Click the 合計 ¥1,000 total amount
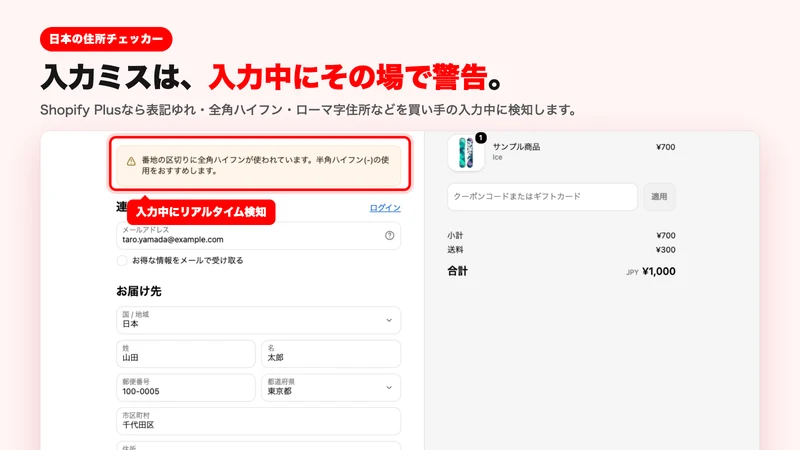Image resolution: width=800 pixels, height=450 pixels. [659, 271]
